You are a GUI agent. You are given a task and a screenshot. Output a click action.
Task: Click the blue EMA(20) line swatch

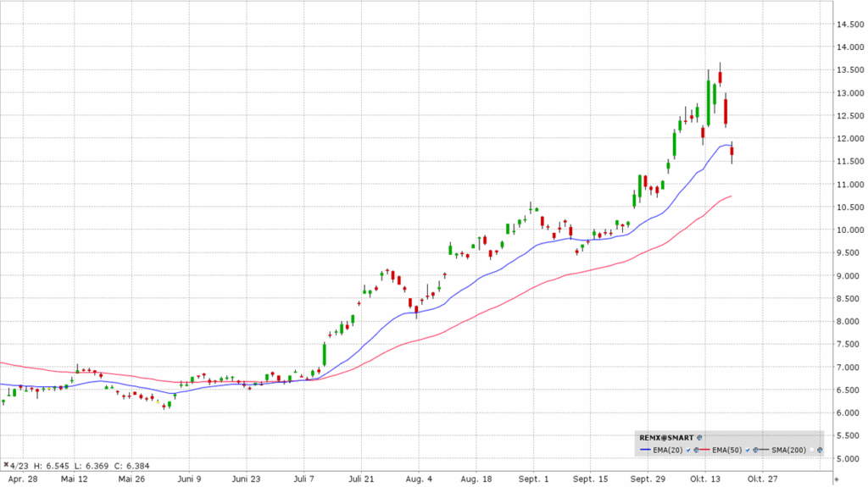(x=646, y=450)
